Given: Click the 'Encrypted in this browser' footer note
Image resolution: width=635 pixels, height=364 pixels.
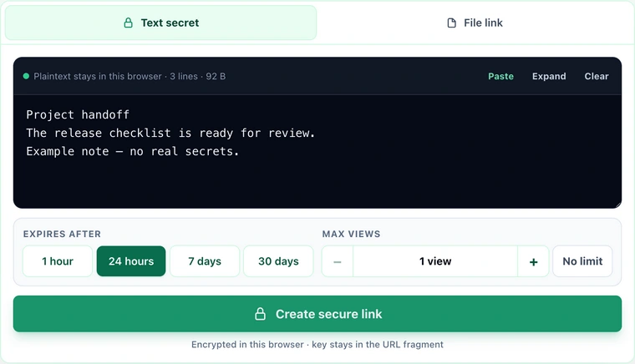Looking at the screenshot, I should [317, 345].
